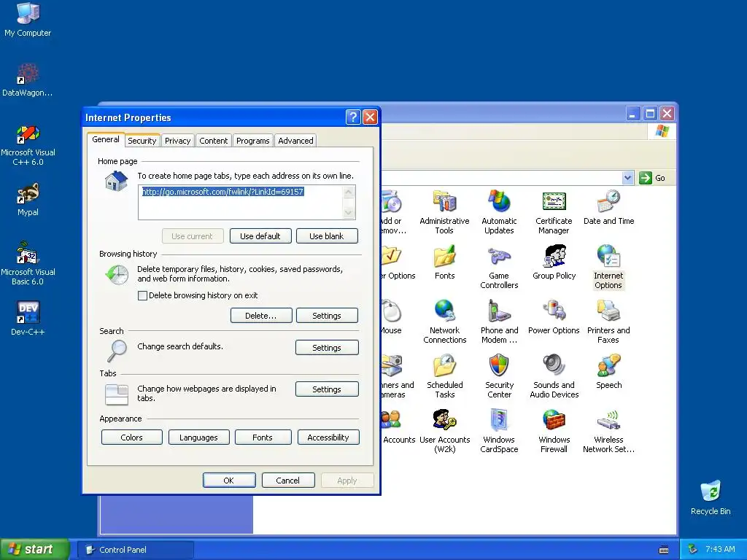Screen dimensions: 747x560
Task: Click the Use blank button
Action: (327, 236)
